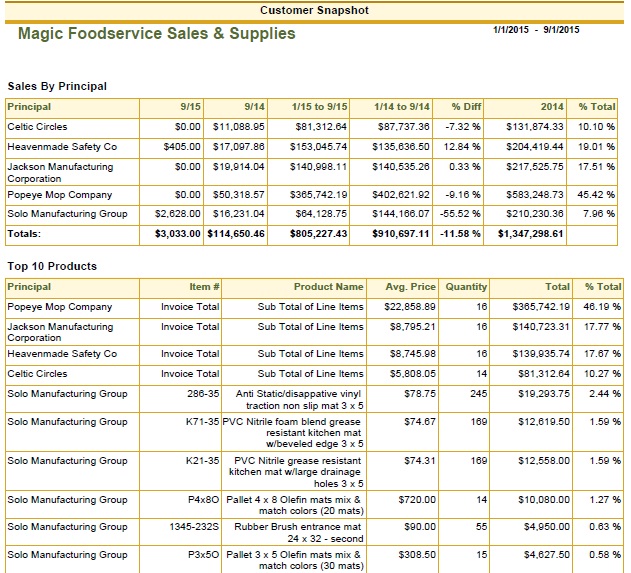Viewport: 631px width, 573px height.
Task: Click item number 'P3x5O'
Action: pos(204,555)
